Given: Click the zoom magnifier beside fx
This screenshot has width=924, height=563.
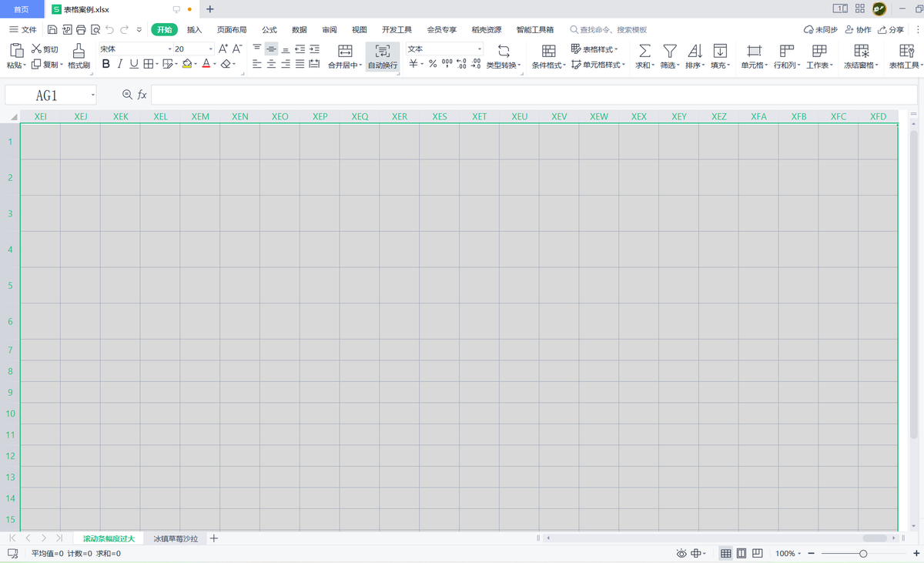Looking at the screenshot, I should [x=127, y=95].
